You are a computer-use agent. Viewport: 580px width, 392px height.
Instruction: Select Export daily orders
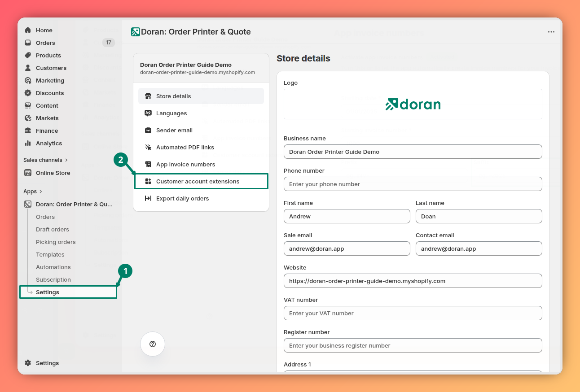pos(201,198)
